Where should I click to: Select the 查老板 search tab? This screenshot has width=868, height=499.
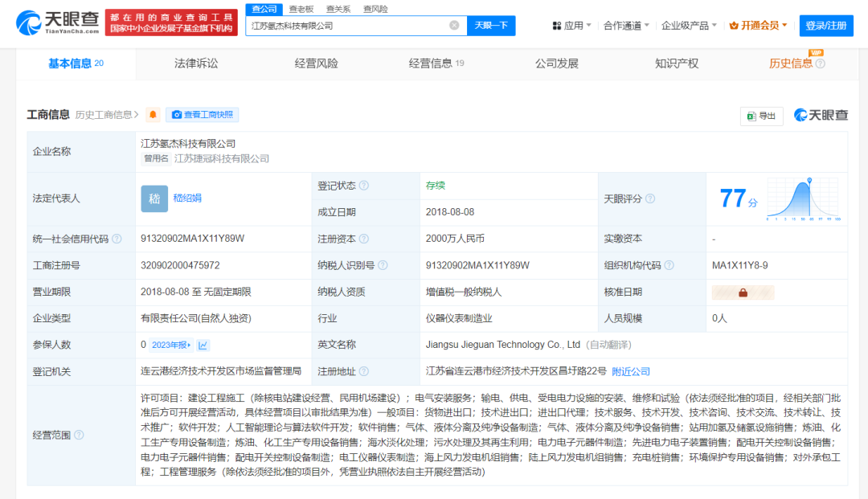[x=301, y=9]
